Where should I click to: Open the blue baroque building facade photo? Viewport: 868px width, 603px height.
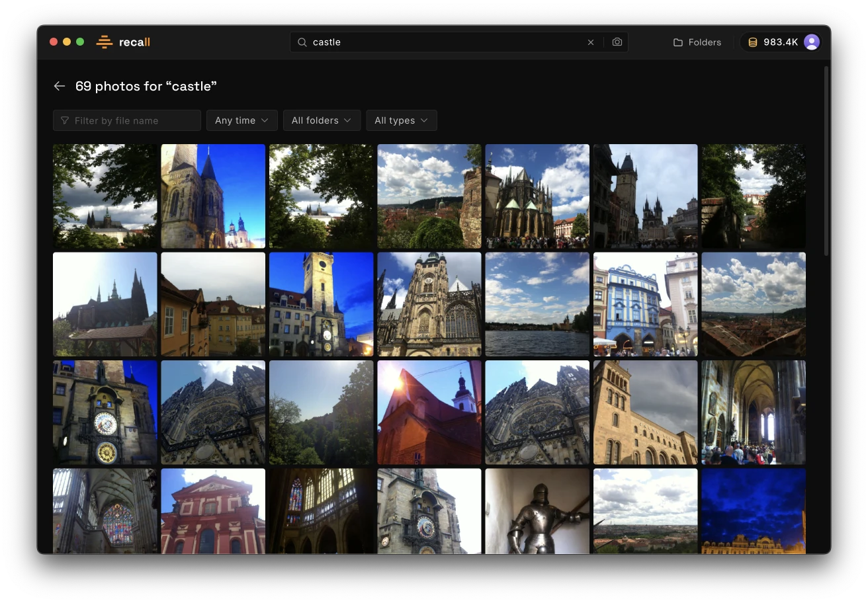[645, 304]
